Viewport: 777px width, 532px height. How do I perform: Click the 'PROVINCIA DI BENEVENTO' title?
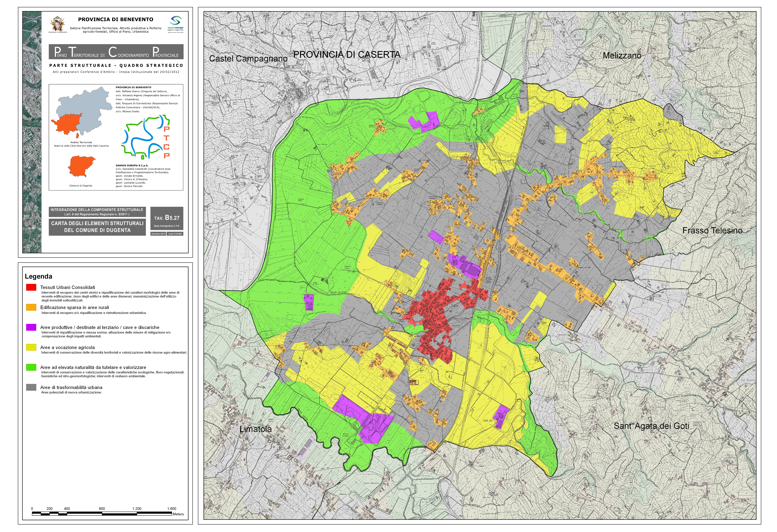tap(116, 19)
